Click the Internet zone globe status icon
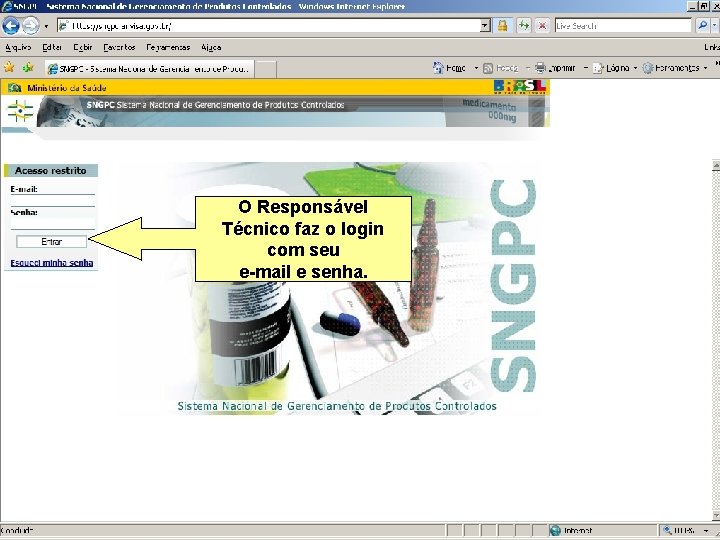The width and height of the screenshot is (720, 540). pyautogui.click(x=555, y=530)
